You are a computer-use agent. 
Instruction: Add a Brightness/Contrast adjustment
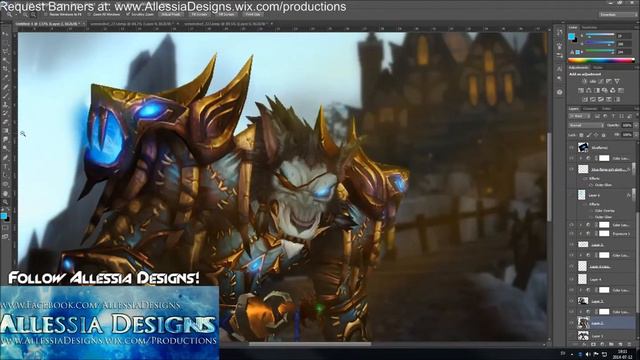tap(584, 82)
